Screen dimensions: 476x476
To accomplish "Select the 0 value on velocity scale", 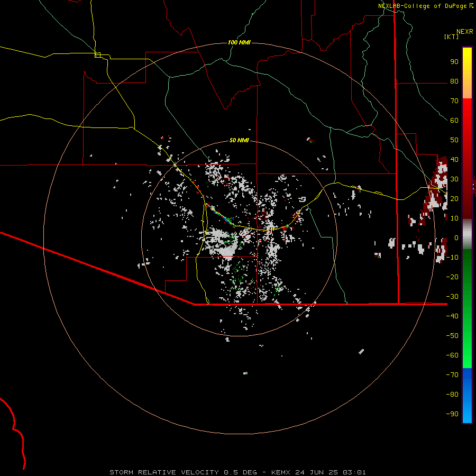I will click(x=456, y=237).
